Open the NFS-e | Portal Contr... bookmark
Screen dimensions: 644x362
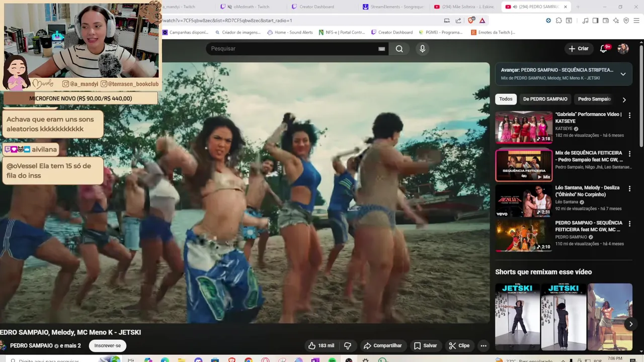tap(342, 32)
